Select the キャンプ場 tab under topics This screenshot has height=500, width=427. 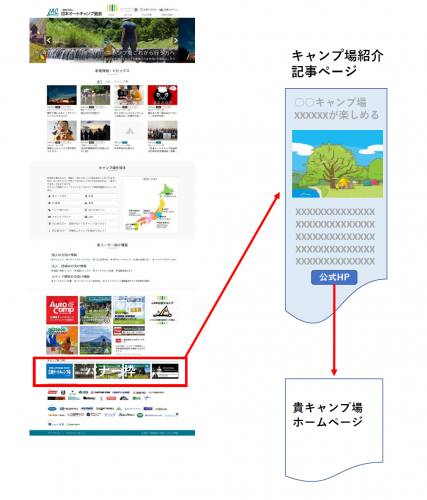coord(121,82)
